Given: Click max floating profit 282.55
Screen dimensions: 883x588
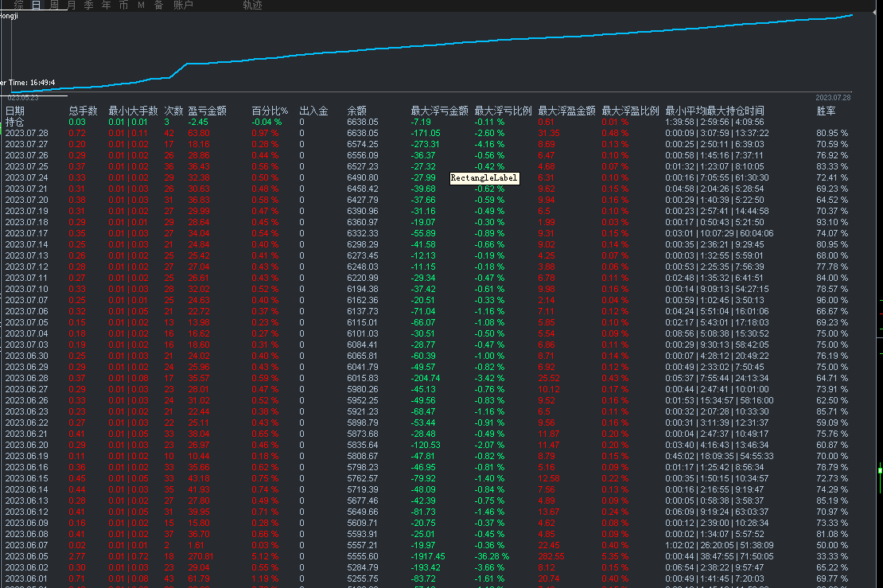Looking at the screenshot, I should pyautogui.click(x=551, y=556).
